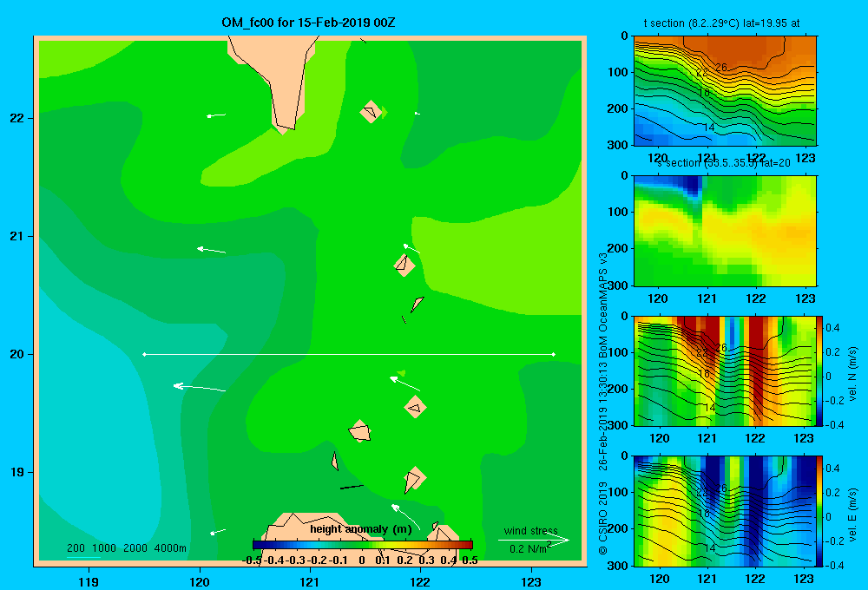This screenshot has width=868, height=590.
Task: Click the '0.2' tick on vel. E color bar
Action: tap(832, 492)
